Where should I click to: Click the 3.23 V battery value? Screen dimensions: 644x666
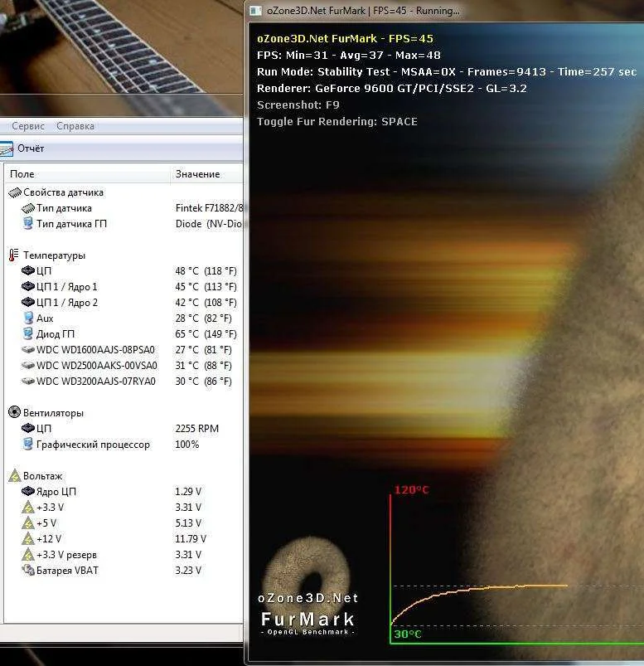188,570
